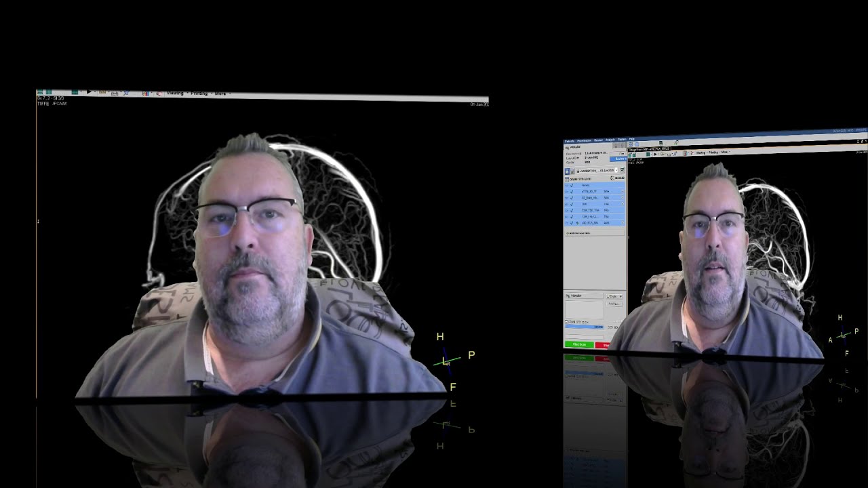Viewport: 868px width, 488px height.
Task: Open the System menu in right window
Action: 622,140
